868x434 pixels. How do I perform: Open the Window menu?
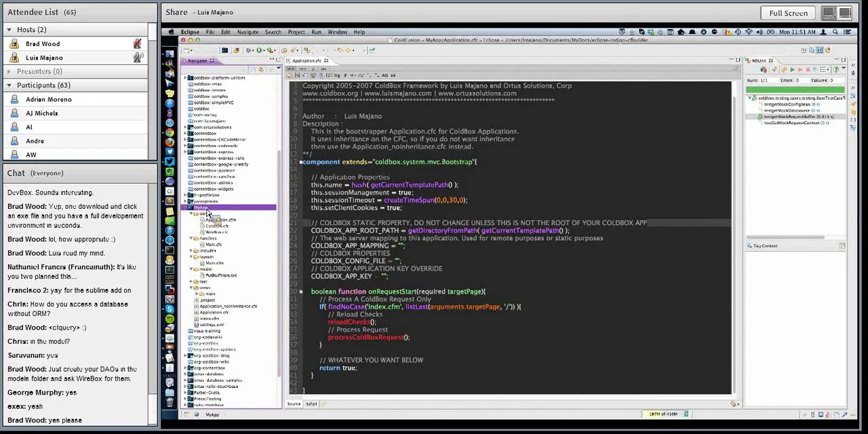[x=337, y=32]
